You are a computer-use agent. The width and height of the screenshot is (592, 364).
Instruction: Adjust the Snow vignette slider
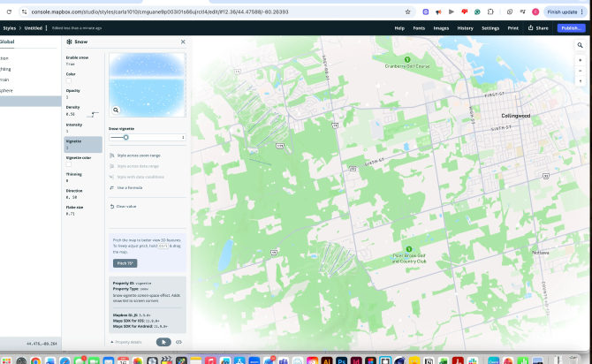pos(125,137)
